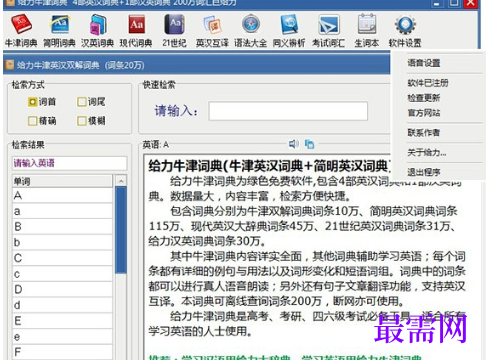This screenshot has width=486, height=360.
Task: Open the 牛津词典 dictionary icon
Action: pyautogui.click(x=21, y=31)
